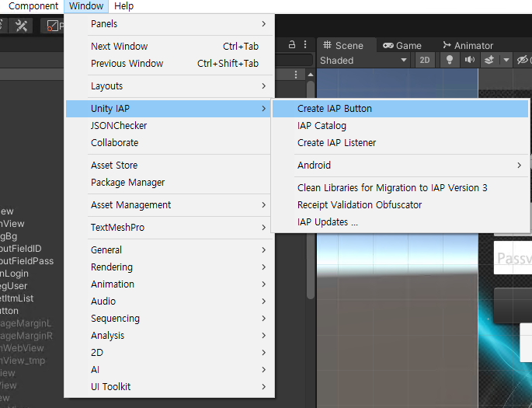Screen dimensions: 532x408
Task: Open the Component menu
Action: coord(33,6)
